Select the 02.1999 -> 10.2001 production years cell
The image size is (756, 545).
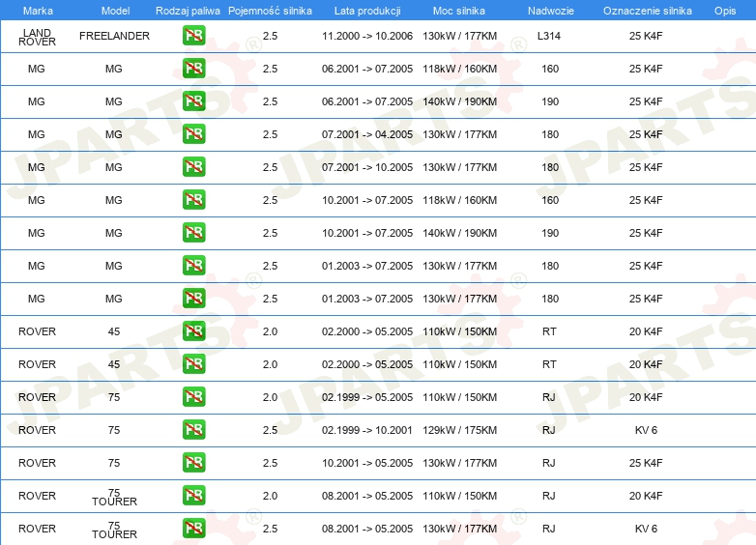pos(367,430)
